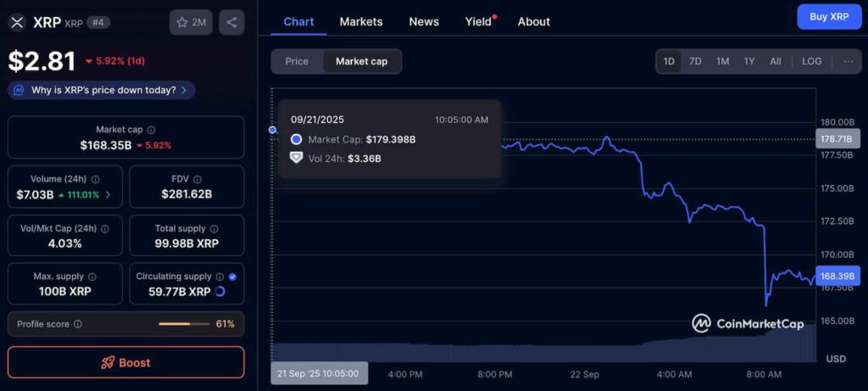868x391 pixels.
Task: Click the Circulating supply verified badge
Action: point(232,276)
